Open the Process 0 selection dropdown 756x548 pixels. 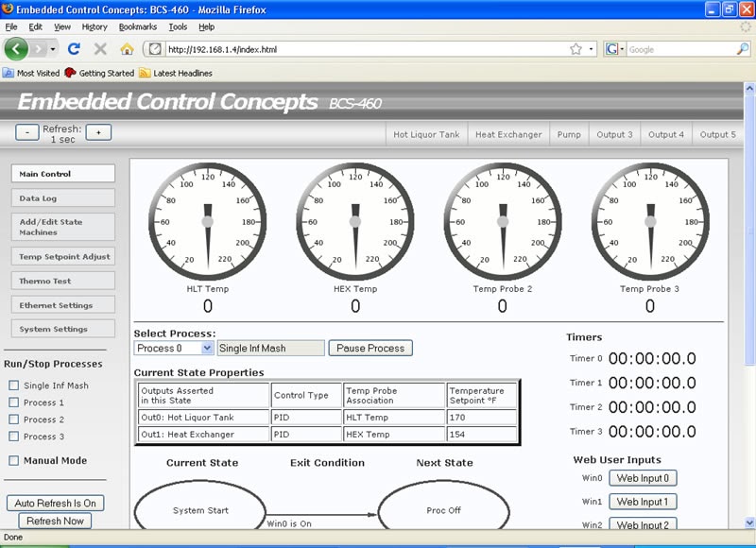(175, 348)
